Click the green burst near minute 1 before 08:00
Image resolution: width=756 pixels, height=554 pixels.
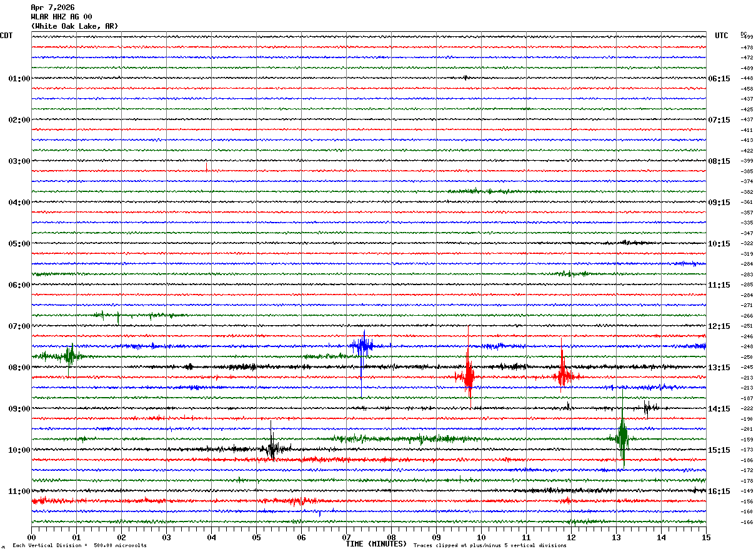pyautogui.click(x=69, y=356)
